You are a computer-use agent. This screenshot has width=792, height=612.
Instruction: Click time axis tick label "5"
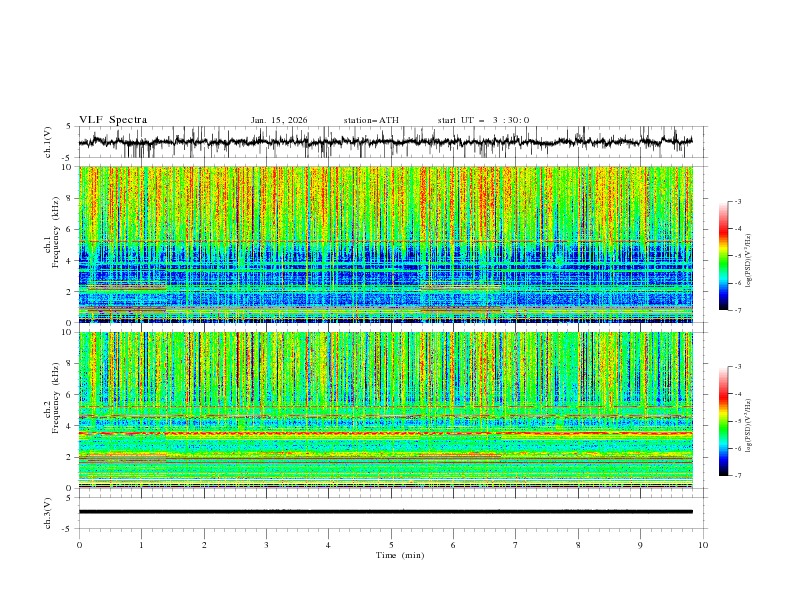tap(391, 545)
